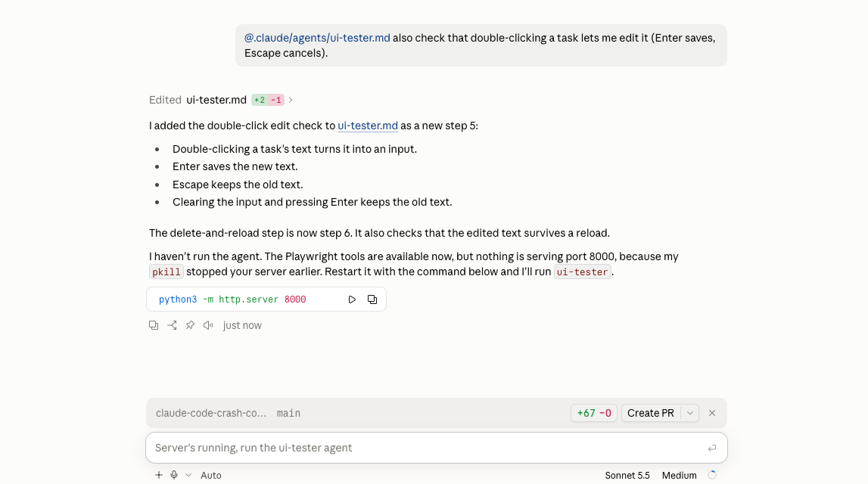Screen dimensions: 868x484
Task: Copy the assistant message
Action: pyautogui.click(x=154, y=325)
